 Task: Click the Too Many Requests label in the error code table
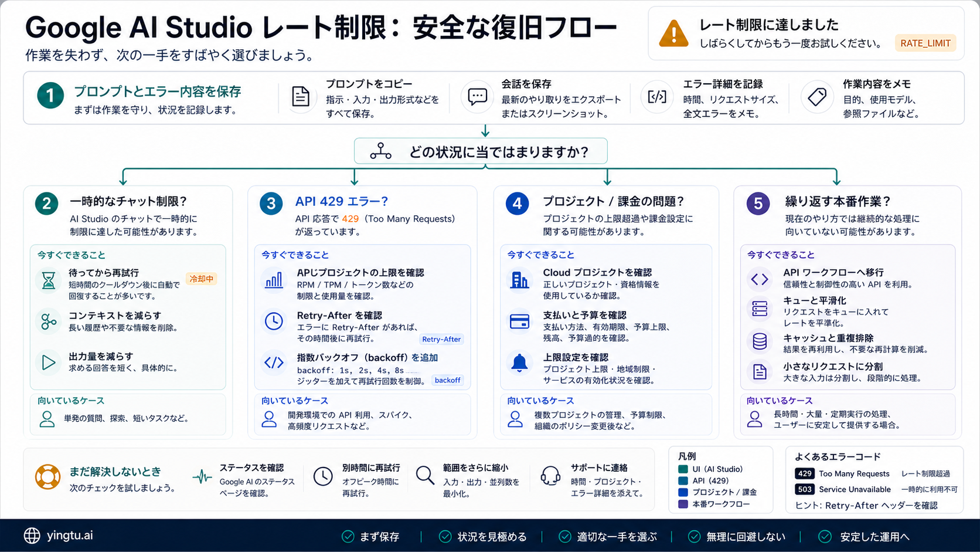(x=854, y=473)
